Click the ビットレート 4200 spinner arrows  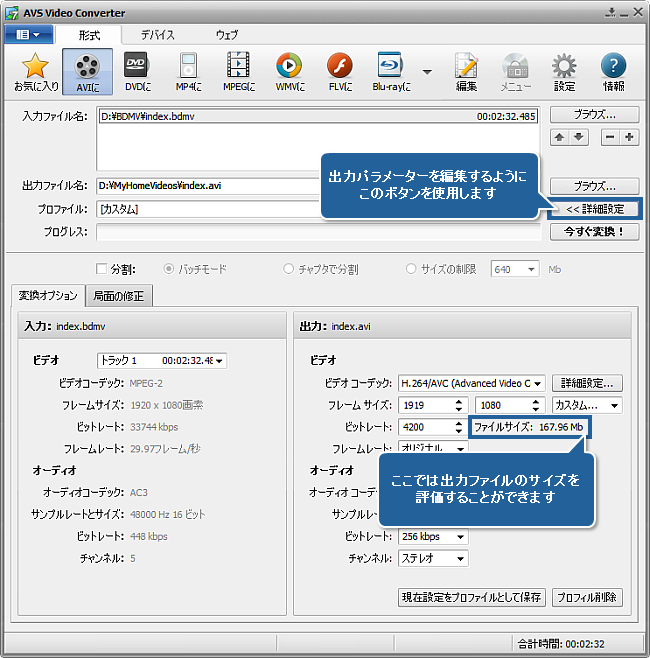pos(458,427)
